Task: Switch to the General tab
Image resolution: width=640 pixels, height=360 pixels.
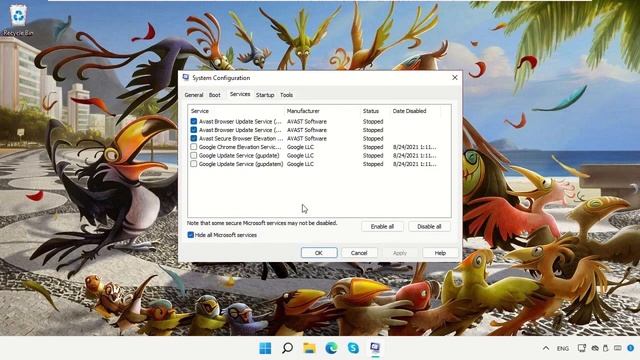Action: 193,95
